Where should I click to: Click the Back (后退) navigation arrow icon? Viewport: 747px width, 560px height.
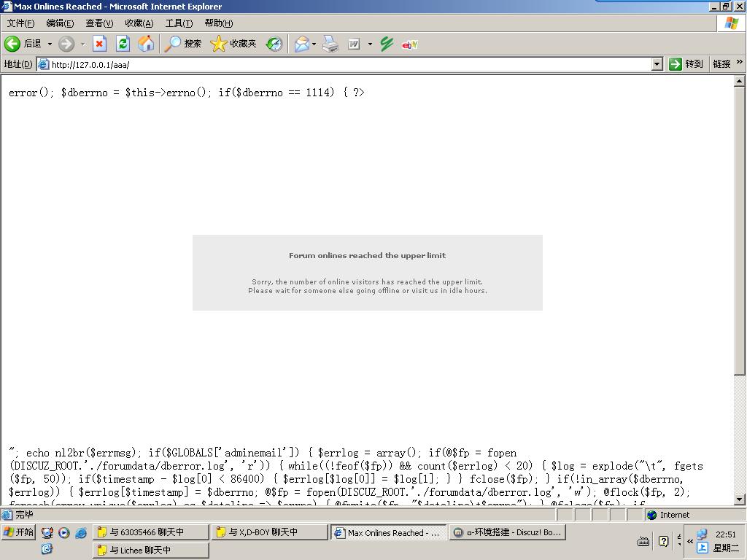pos(12,44)
